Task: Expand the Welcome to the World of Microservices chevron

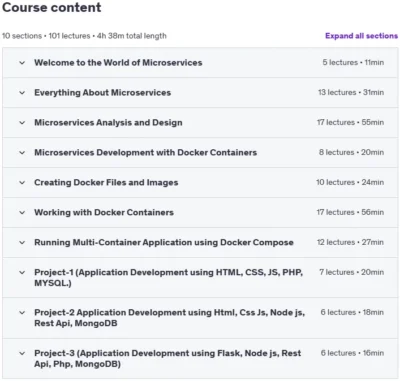Action: [22, 63]
